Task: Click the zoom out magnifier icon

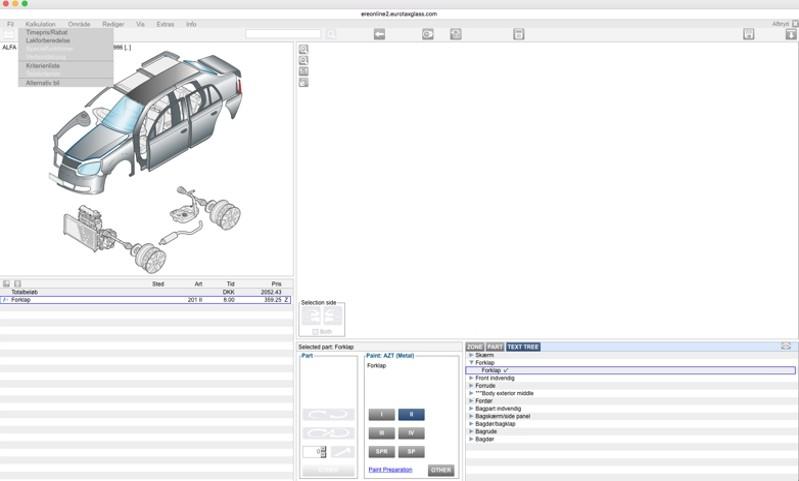Action: tap(304, 60)
